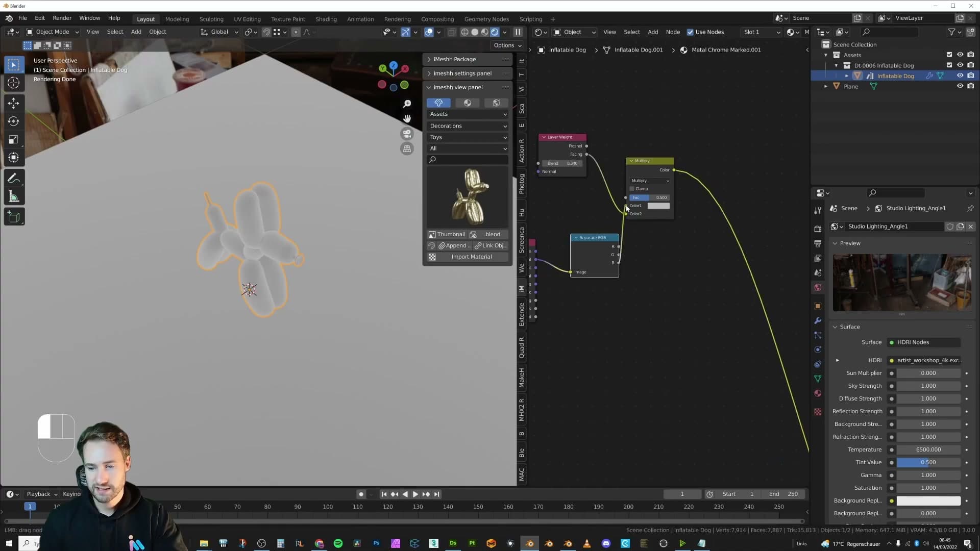The width and height of the screenshot is (980, 551).
Task: Toggle visibility eye for Inflatable Dog object
Action: click(960, 76)
